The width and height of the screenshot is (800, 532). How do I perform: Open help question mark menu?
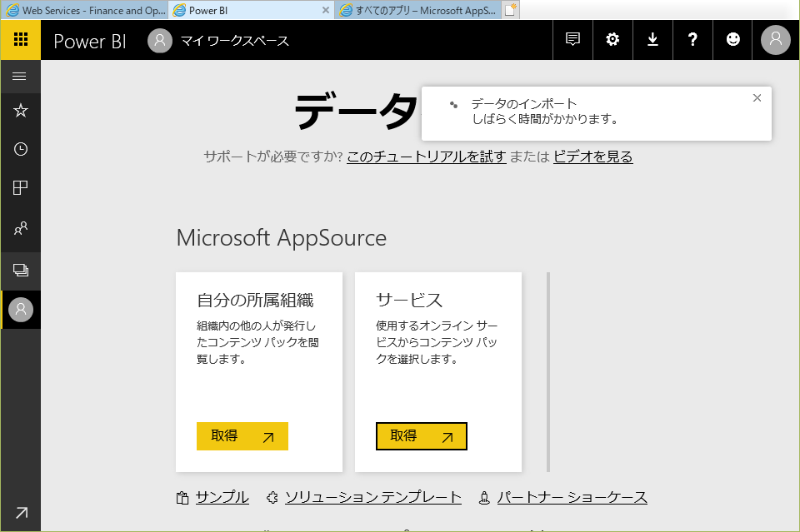(692, 40)
